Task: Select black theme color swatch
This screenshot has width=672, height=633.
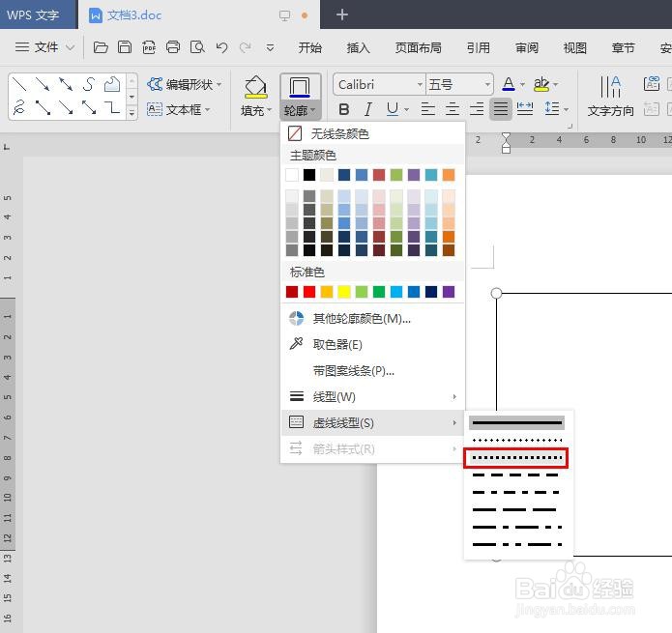Action: click(309, 175)
